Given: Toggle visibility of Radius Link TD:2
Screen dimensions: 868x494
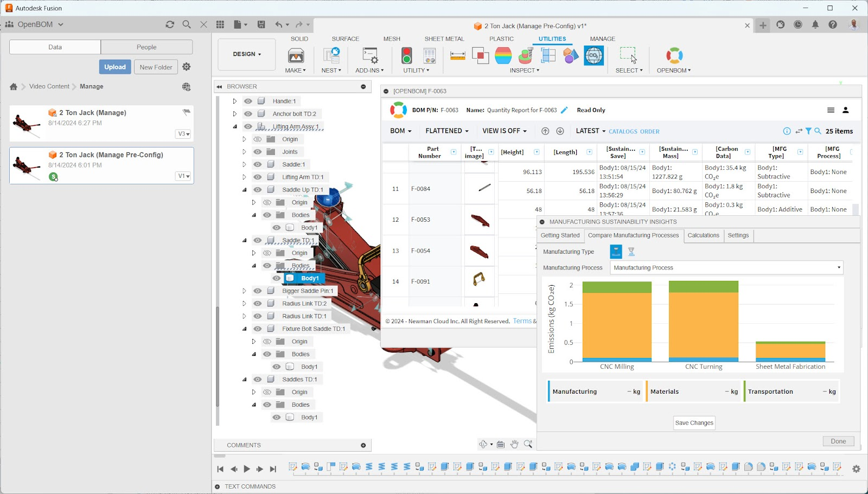Looking at the screenshot, I should (258, 304).
